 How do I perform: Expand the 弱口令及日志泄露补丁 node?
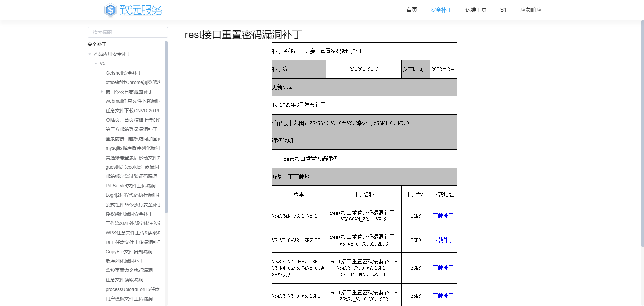click(x=102, y=91)
